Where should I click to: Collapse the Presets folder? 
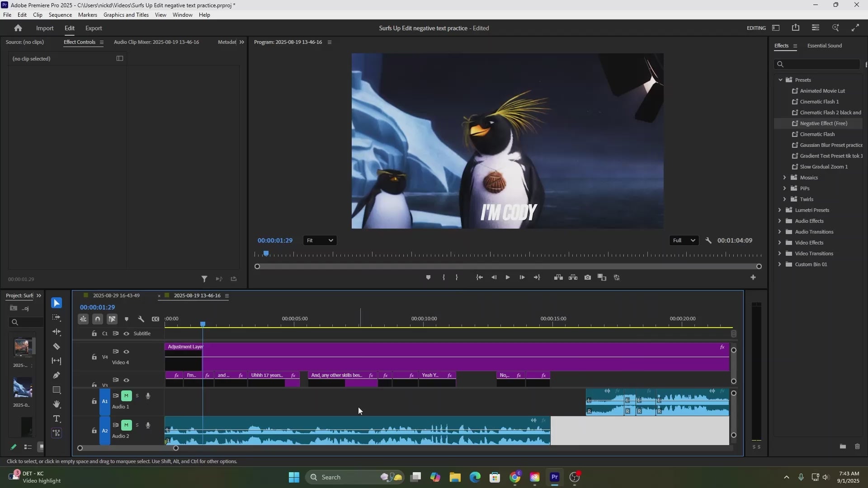(780, 80)
